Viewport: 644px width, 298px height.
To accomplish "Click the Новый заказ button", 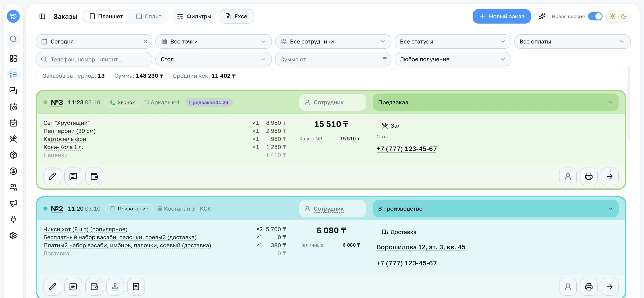I will (x=502, y=16).
